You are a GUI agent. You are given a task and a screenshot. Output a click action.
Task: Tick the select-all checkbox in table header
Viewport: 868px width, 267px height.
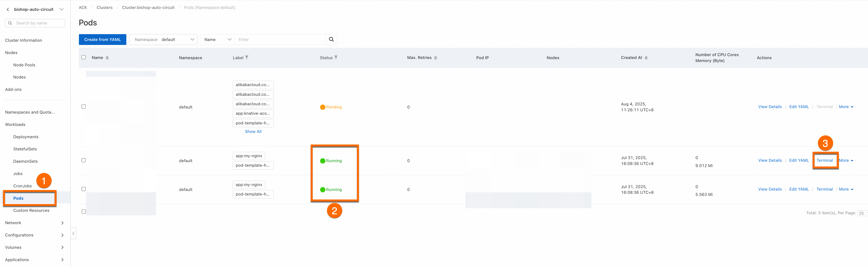tap(84, 57)
